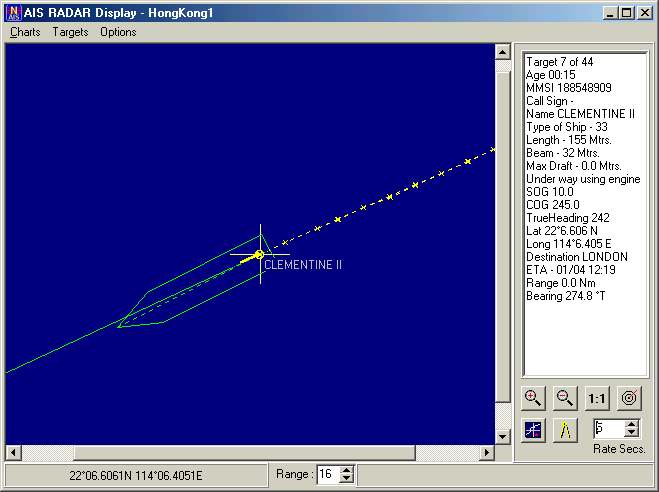Click the AIS application icon in title bar
Screen dimensions: 659x492
pyautogui.click(x=13, y=13)
